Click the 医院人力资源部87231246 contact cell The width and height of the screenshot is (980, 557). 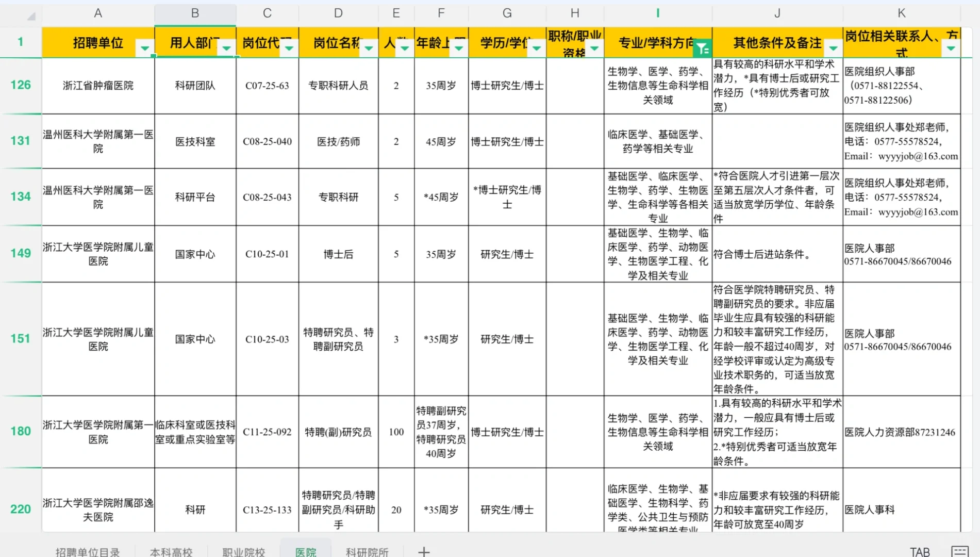902,432
